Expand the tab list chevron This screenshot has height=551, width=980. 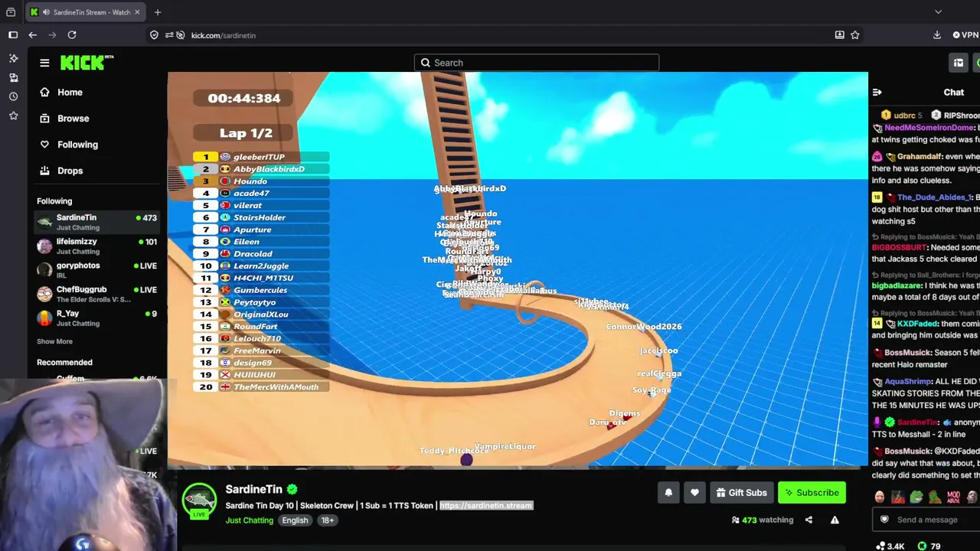coord(938,12)
